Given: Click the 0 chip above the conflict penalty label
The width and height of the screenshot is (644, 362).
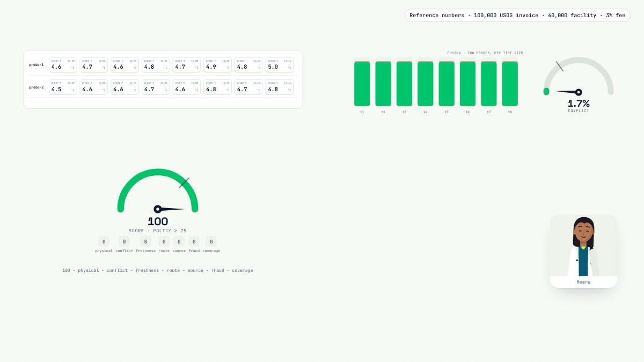Looking at the screenshot, I should [124, 242].
